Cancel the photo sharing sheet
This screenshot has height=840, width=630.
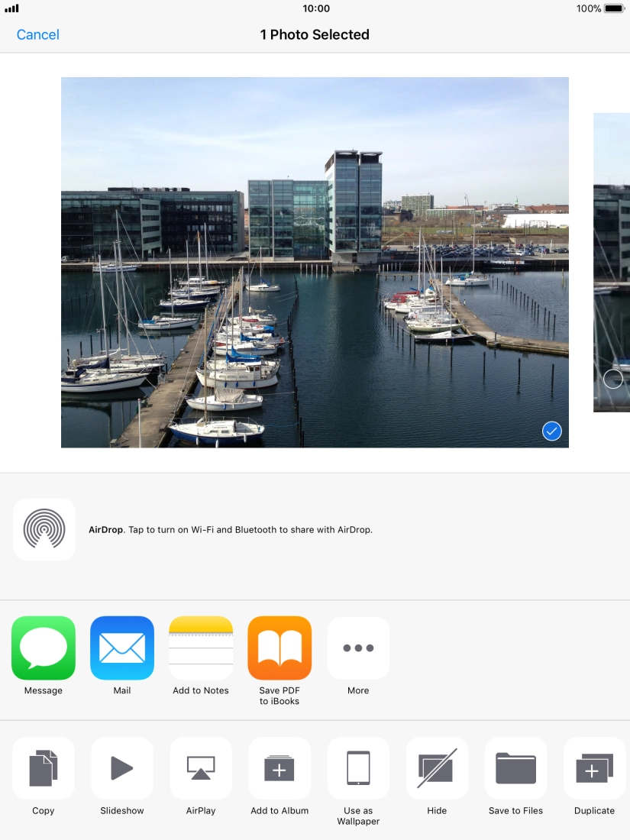(38, 34)
